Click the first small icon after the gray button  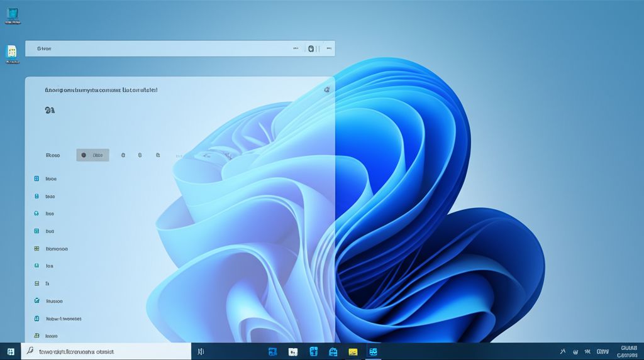point(123,155)
